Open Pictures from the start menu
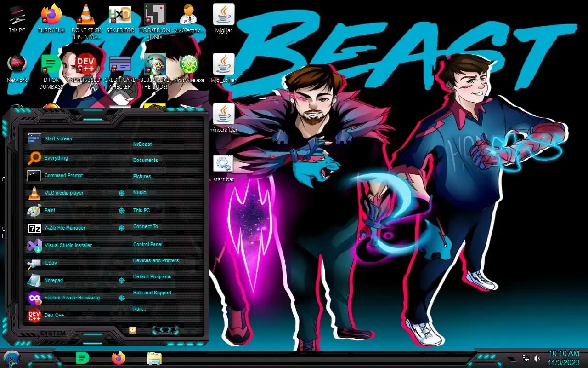 point(142,176)
